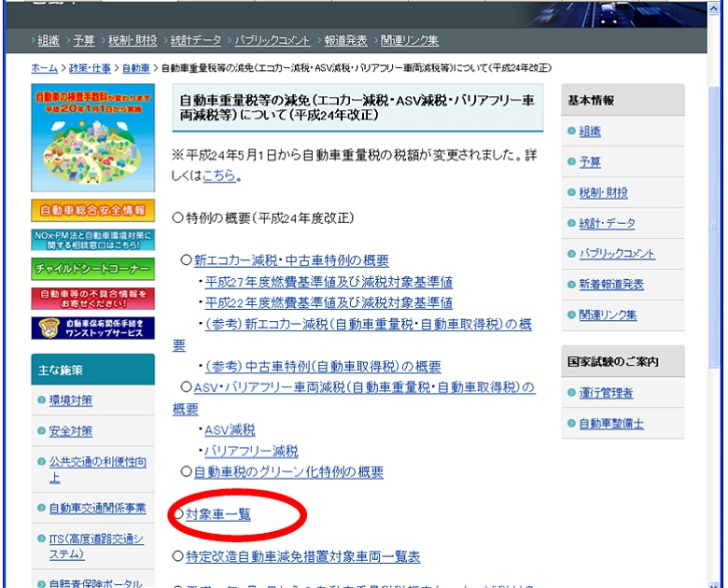
Task: Open 統計データ in top navigation bar
Action: pyautogui.click(x=196, y=40)
